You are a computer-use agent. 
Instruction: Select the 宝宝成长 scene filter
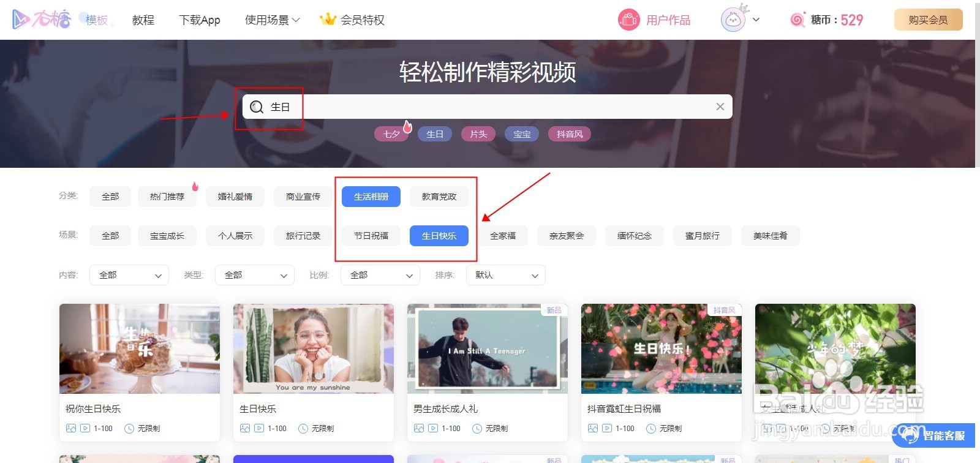(x=167, y=236)
